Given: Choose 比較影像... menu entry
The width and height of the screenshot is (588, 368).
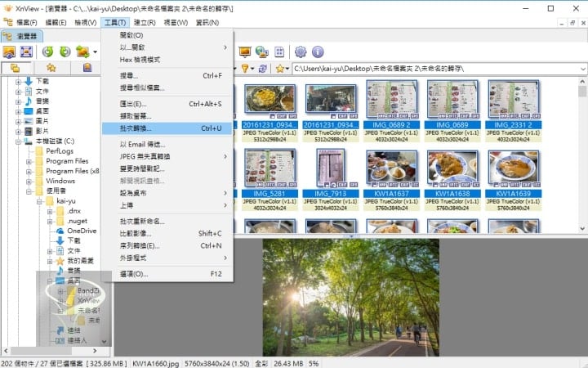Looking at the screenshot, I should tap(167, 234).
